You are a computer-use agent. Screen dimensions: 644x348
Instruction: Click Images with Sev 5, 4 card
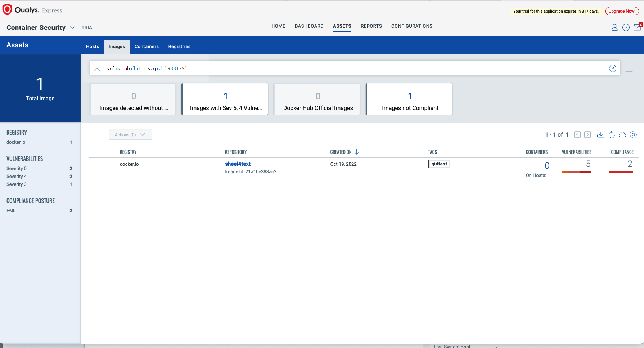click(x=225, y=99)
